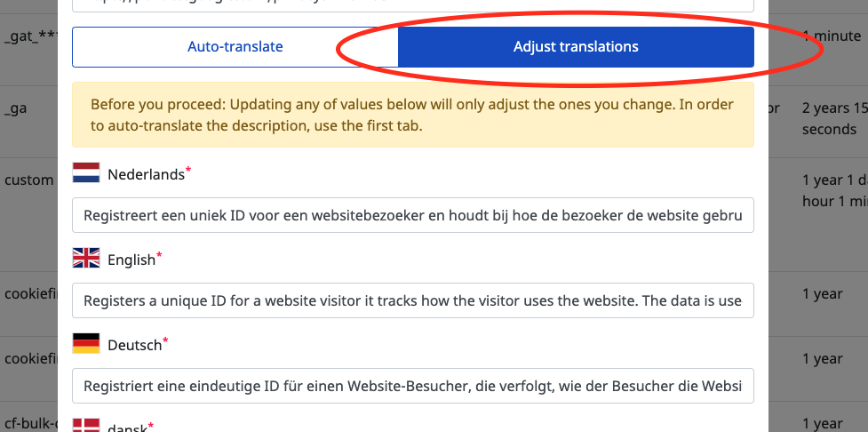This screenshot has width=868, height=432.
Task: Click the German flag icon
Action: (86, 343)
